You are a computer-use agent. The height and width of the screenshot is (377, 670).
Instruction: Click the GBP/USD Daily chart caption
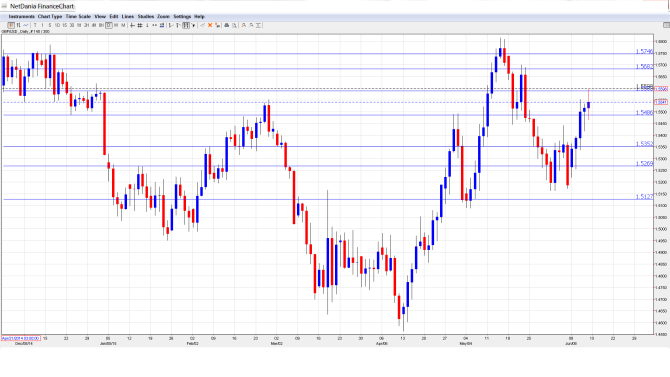pyautogui.click(x=25, y=32)
